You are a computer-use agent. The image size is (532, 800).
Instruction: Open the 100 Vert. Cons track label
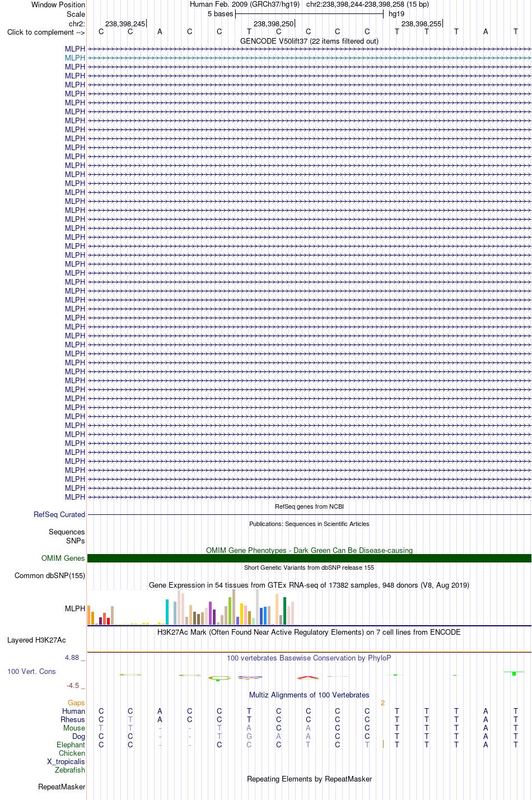[x=31, y=671]
